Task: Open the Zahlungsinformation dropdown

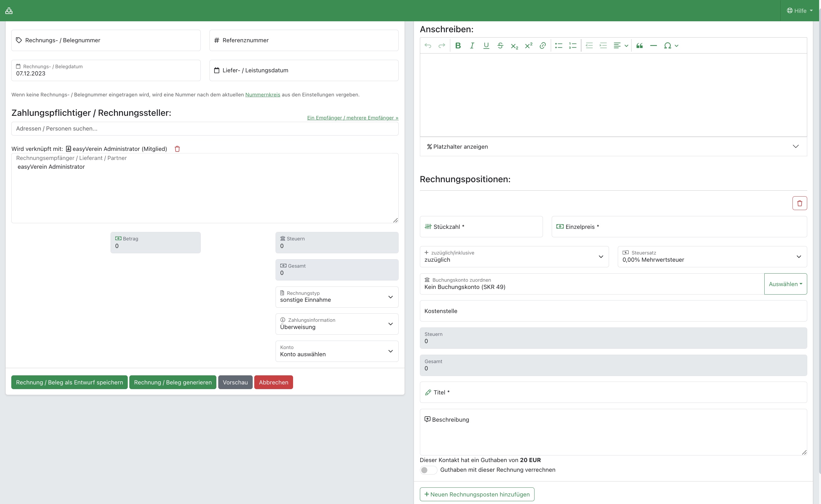Action: pos(337,324)
